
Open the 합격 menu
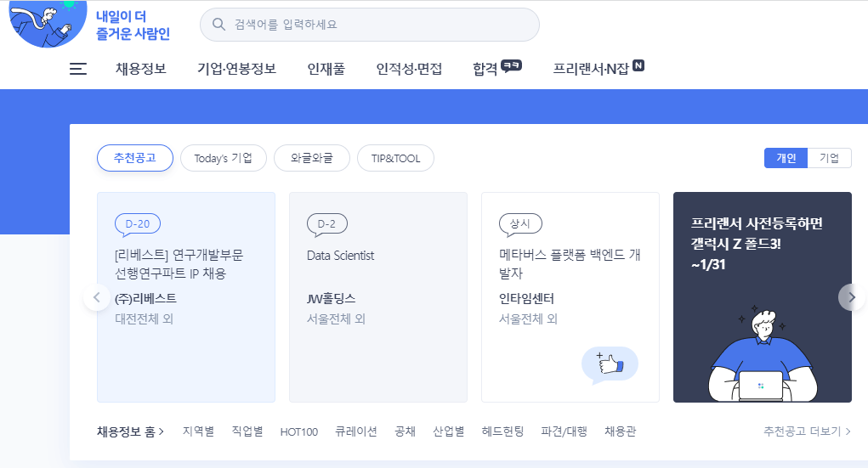(x=485, y=69)
